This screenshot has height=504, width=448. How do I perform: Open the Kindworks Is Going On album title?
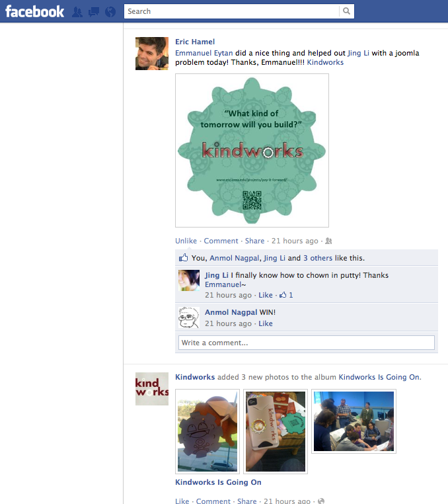pyautogui.click(x=218, y=482)
